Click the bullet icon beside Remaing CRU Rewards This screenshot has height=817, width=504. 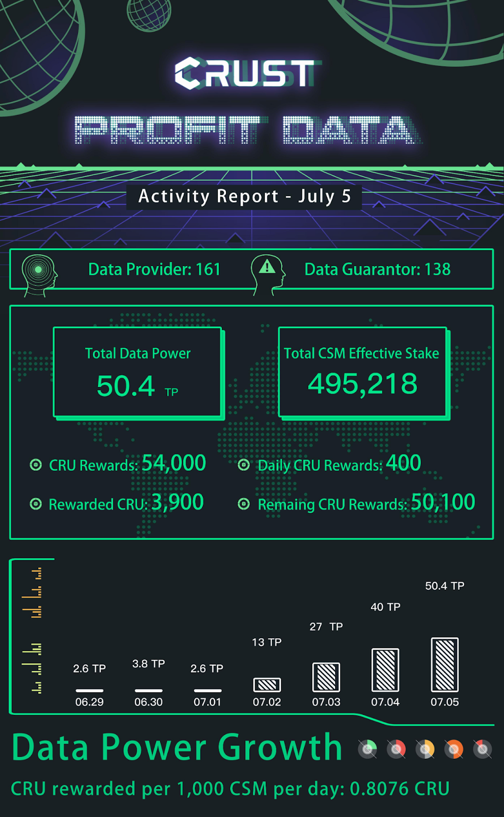coord(244,504)
